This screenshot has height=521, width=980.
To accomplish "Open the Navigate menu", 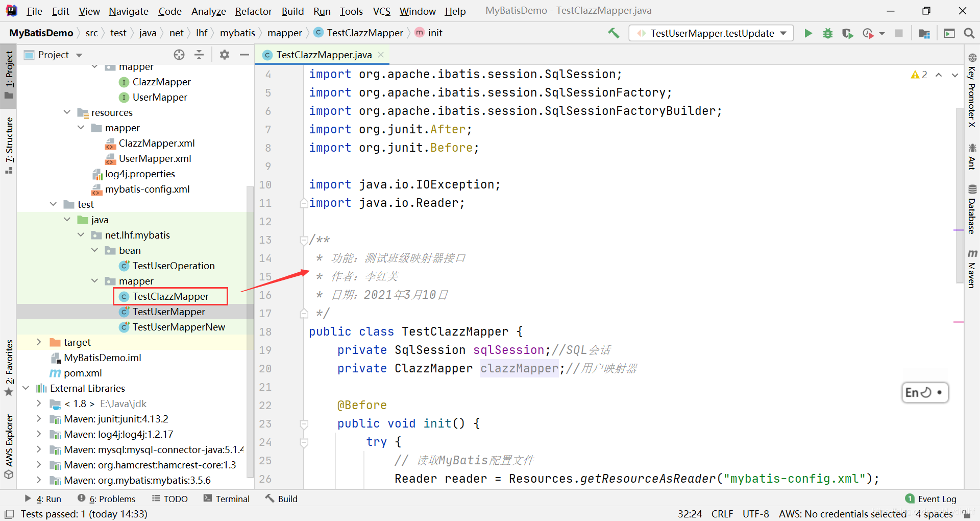I will point(129,11).
